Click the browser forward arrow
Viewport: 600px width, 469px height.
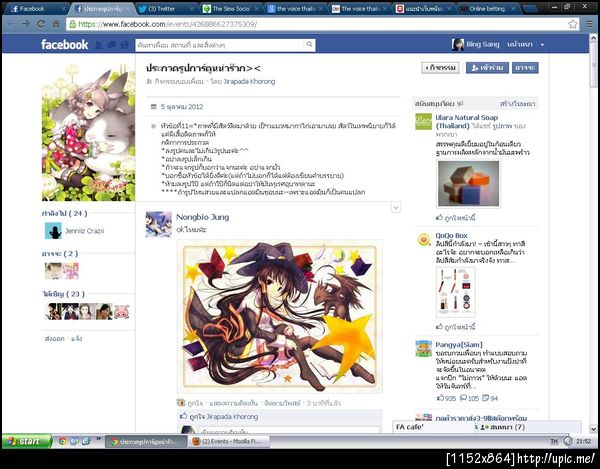tap(26, 24)
